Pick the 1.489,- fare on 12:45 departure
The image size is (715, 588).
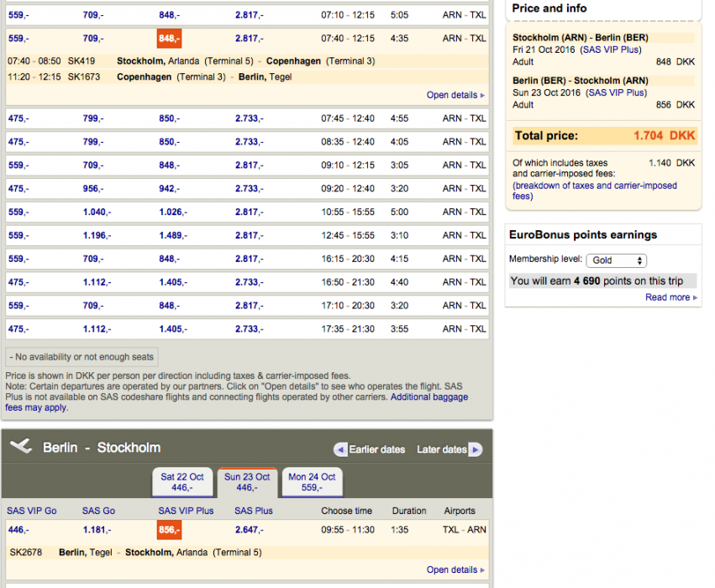[x=171, y=235]
